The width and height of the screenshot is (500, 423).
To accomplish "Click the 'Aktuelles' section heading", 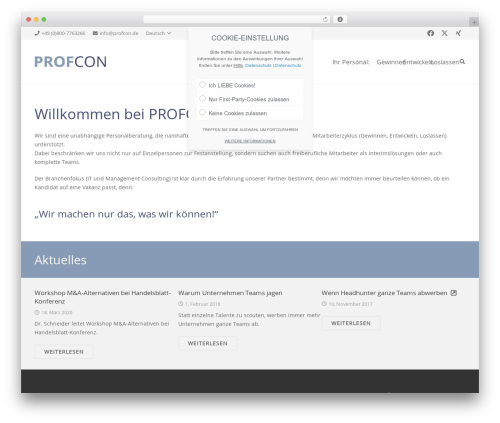I will tap(60, 260).
